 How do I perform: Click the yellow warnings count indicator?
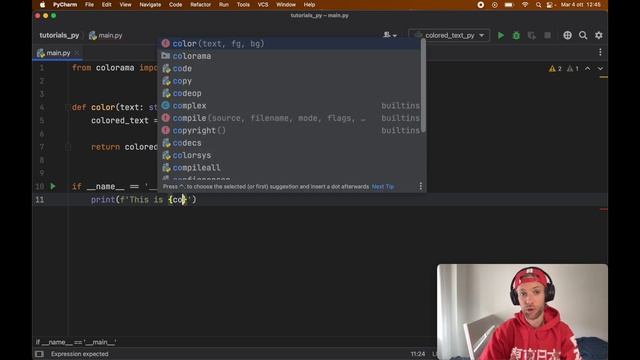pyautogui.click(x=555, y=69)
